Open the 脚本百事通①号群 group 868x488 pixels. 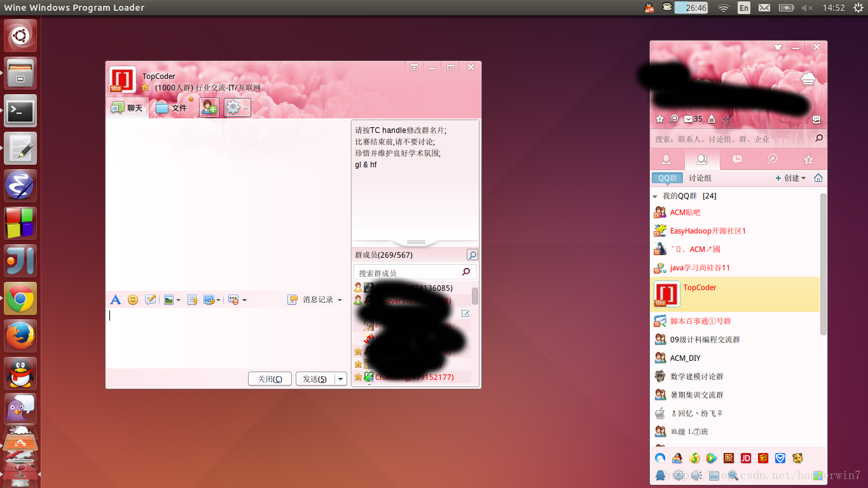[x=736, y=321]
